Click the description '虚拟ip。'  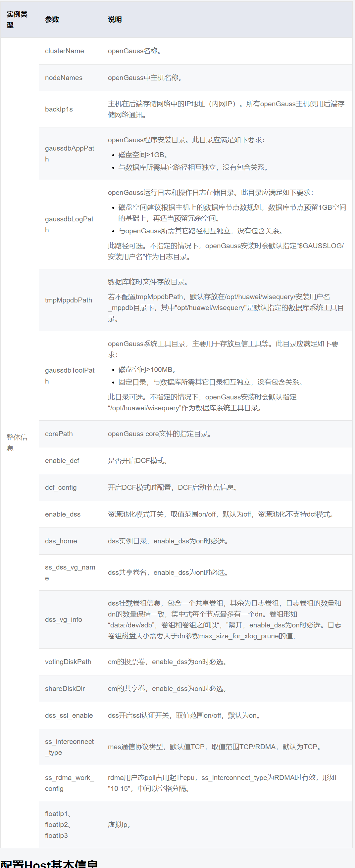coord(121,825)
